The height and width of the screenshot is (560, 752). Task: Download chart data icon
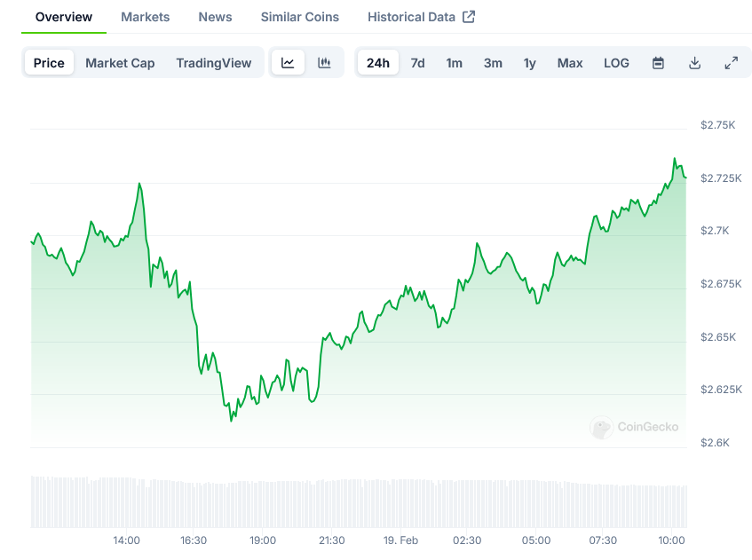(694, 63)
